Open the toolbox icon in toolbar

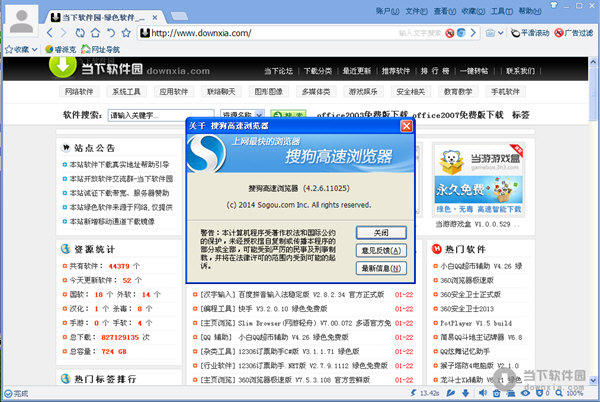tap(490, 33)
